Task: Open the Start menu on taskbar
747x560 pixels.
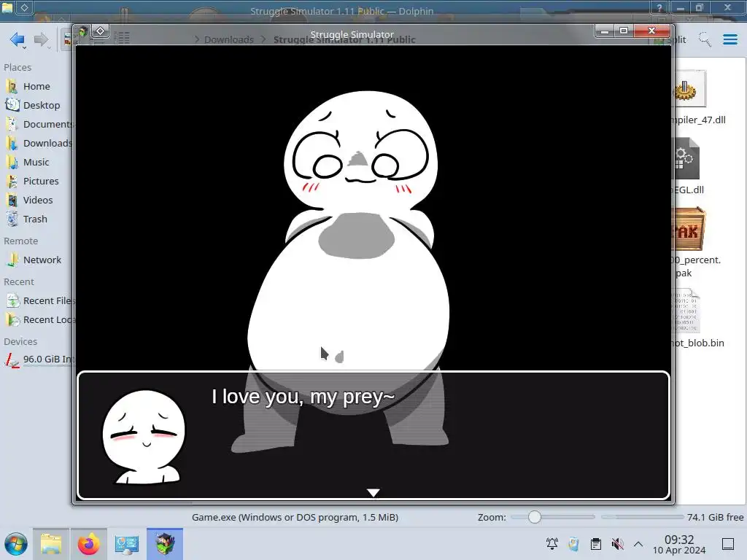Action: pyautogui.click(x=16, y=544)
